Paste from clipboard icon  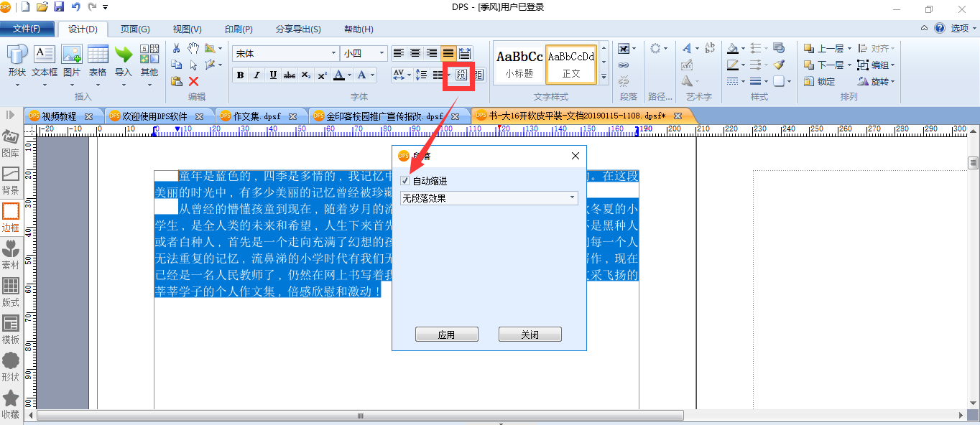point(176,81)
